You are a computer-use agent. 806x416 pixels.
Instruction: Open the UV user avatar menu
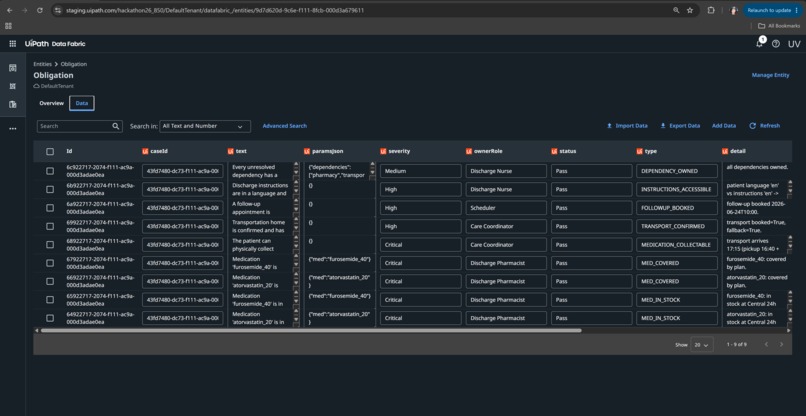click(794, 44)
